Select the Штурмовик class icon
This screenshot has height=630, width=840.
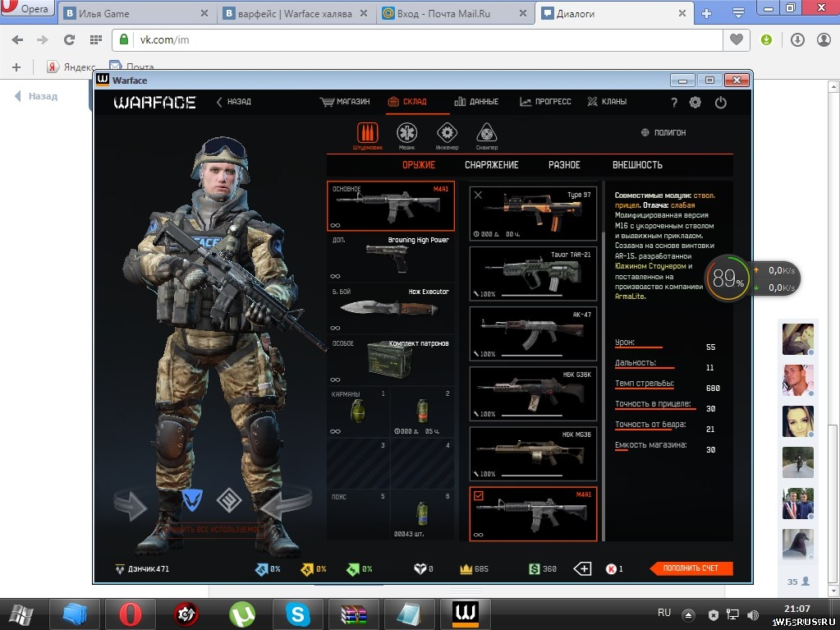click(x=368, y=133)
